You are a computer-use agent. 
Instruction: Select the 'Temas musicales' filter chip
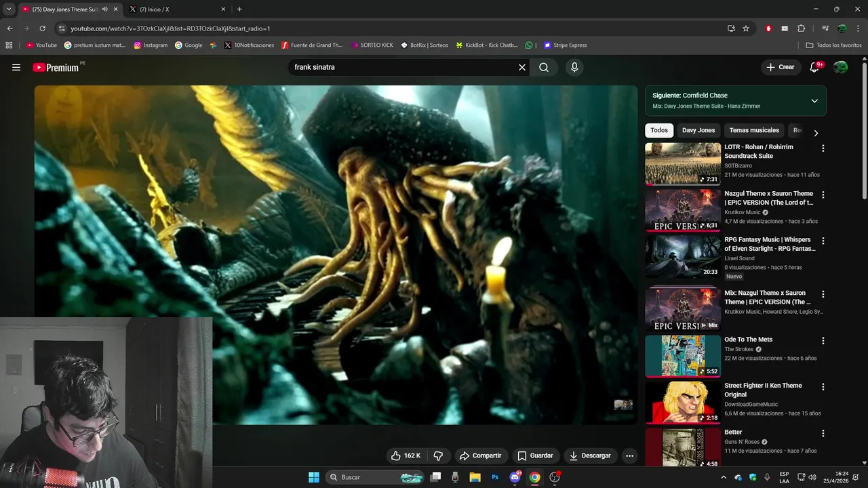pos(754,130)
